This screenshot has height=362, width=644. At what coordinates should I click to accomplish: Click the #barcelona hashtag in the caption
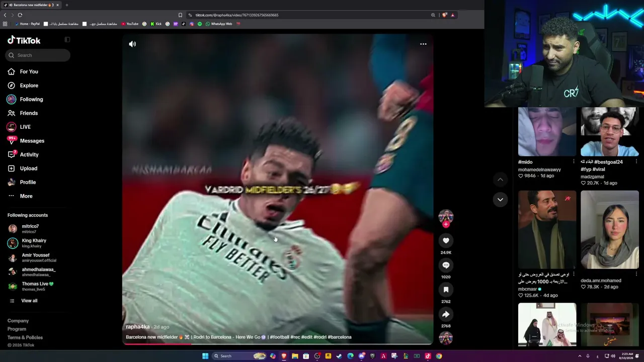[x=340, y=337]
